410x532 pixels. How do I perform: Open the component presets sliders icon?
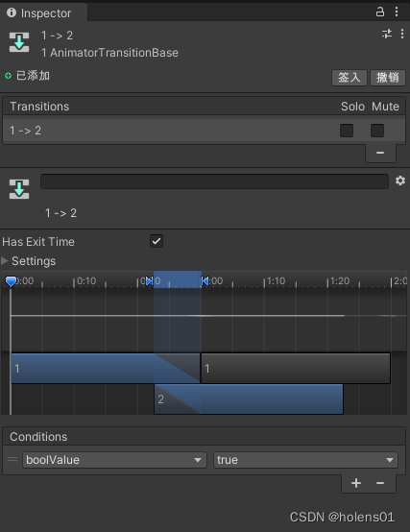click(x=387, y=34)
